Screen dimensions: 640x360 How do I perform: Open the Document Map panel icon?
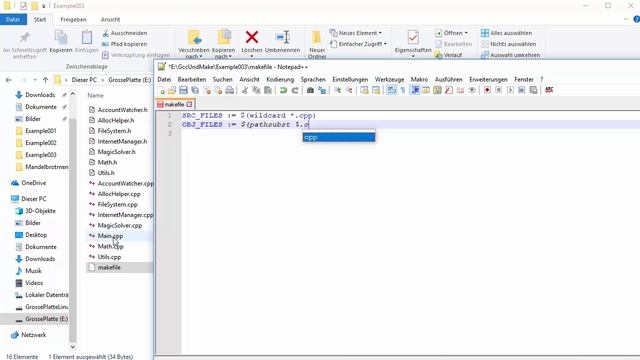(x=437, y=90)
